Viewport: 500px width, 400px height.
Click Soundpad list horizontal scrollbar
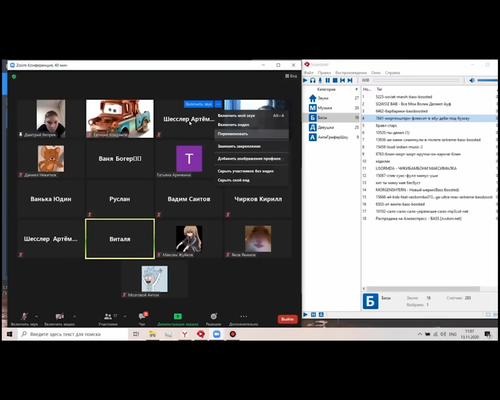(x=423, y=289)
